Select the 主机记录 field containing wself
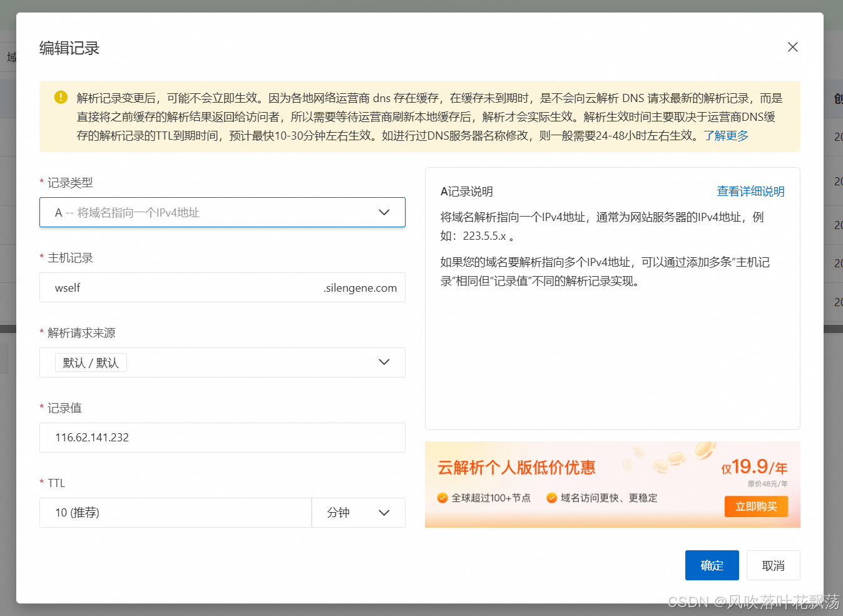Screen dimensions: 843x616 [188, 287]
